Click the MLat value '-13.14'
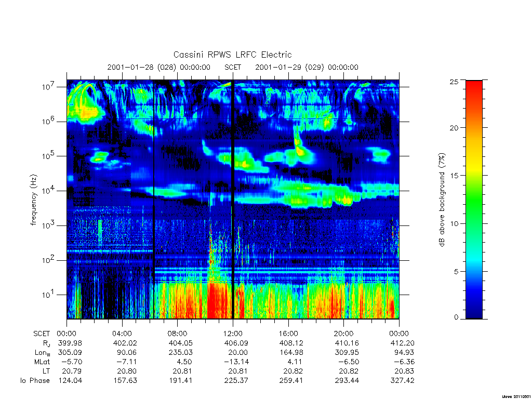This screenshot has width=532, height=399. (236, 362)
